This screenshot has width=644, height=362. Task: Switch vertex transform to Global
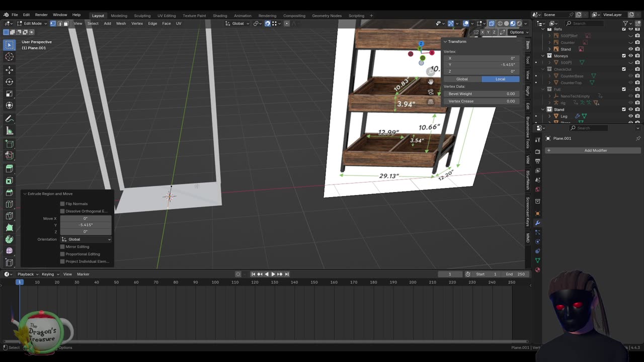pyautogui.click(x=462, y=79)
